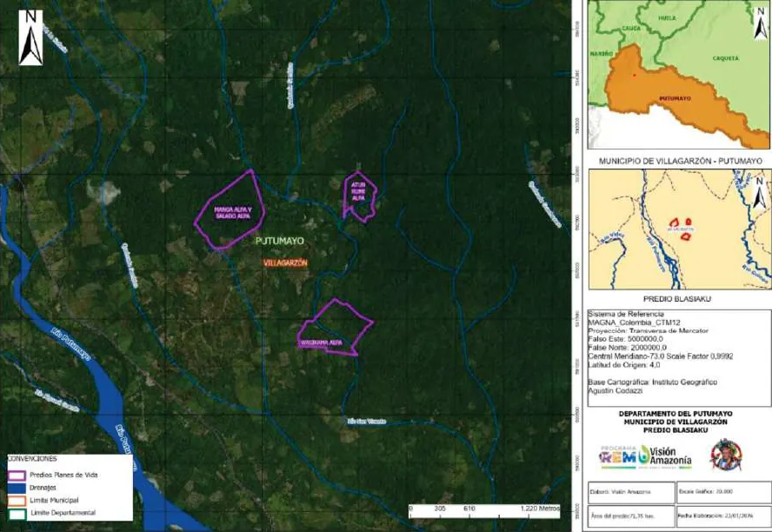Select the Atun Rumi Alpa polygon

pos(360,196)
